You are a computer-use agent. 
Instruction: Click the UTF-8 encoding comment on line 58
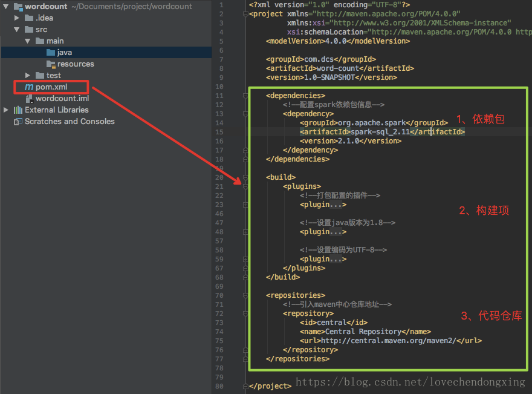click(343, 250)
